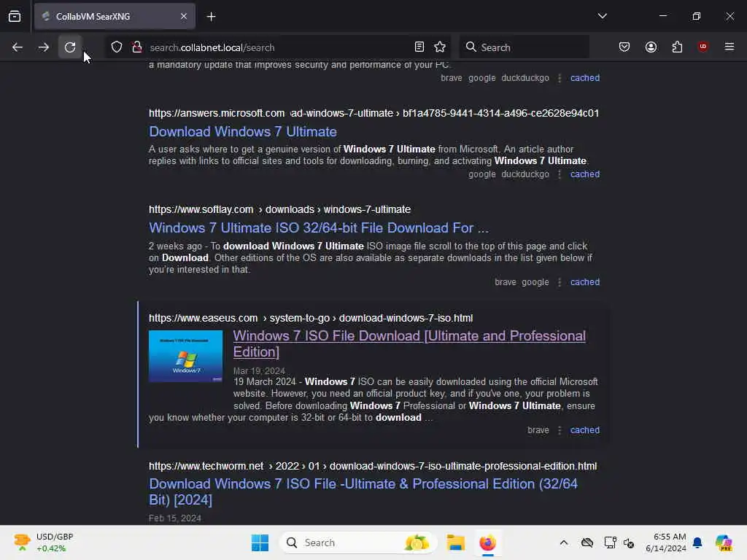Open Techworm Download Windows 7 ISO result
The height and width of the screenshot is (560, 747).
click(363, 491)
